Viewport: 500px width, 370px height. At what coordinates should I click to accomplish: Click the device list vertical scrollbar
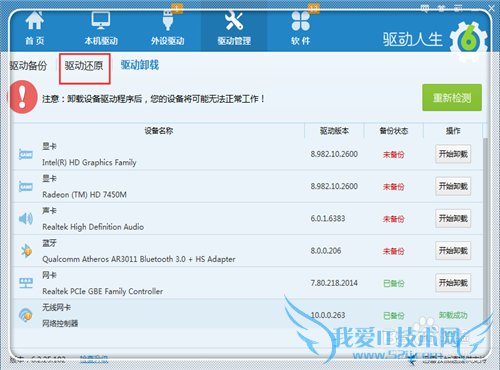click(486, 230)
